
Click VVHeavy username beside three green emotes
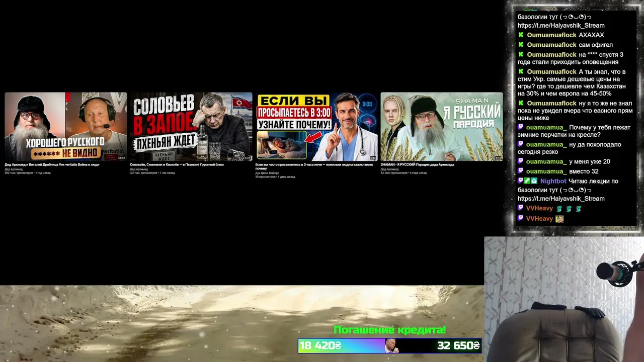[539, 208]
